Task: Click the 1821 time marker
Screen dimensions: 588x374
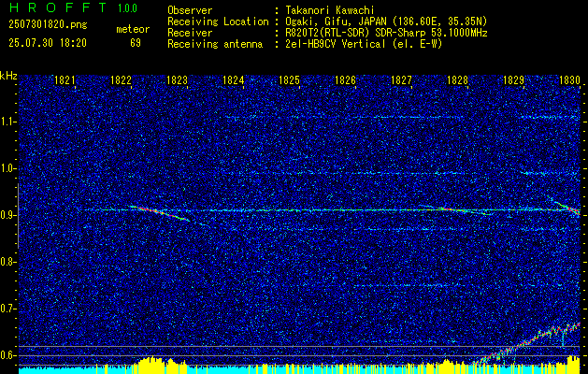Action: click(x=65, y=80)
